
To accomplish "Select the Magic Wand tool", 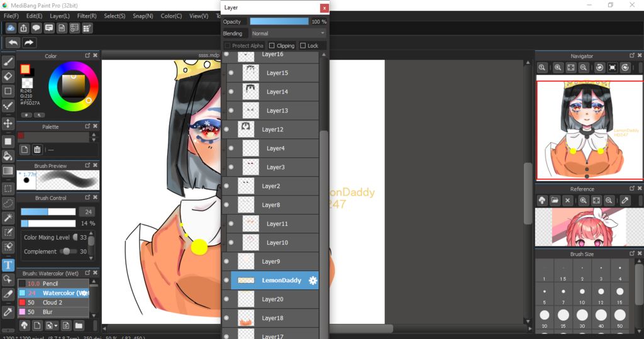I will (8, 218).
